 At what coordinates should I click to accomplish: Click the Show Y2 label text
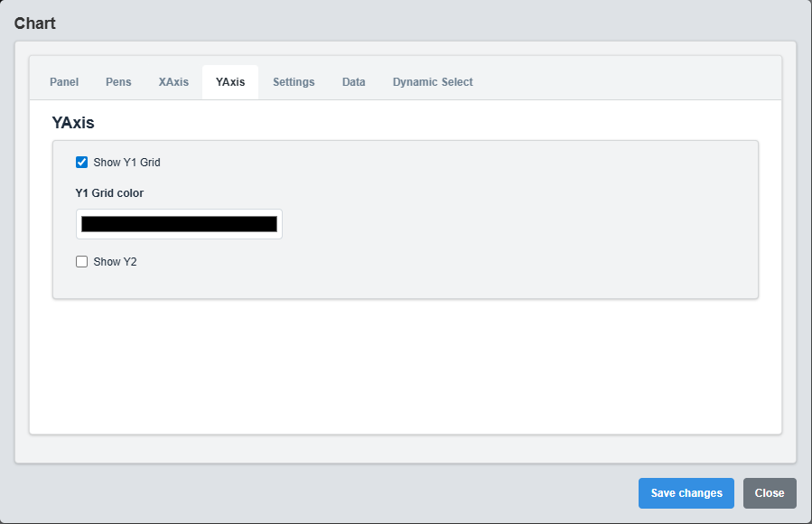112,261
